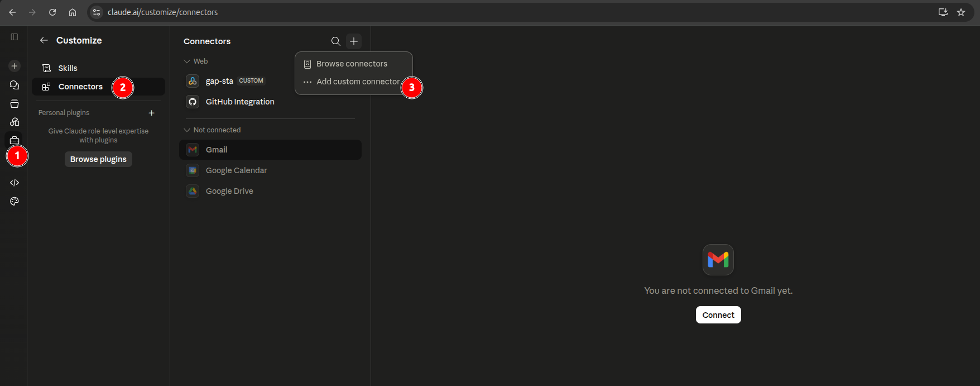Click the gap-sta connector icon
The width and height of the screenshot is (980, 386).
click(193, 81)
